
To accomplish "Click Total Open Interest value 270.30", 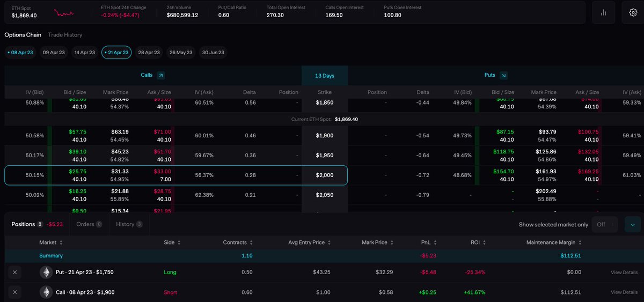I will pos(275,15).
